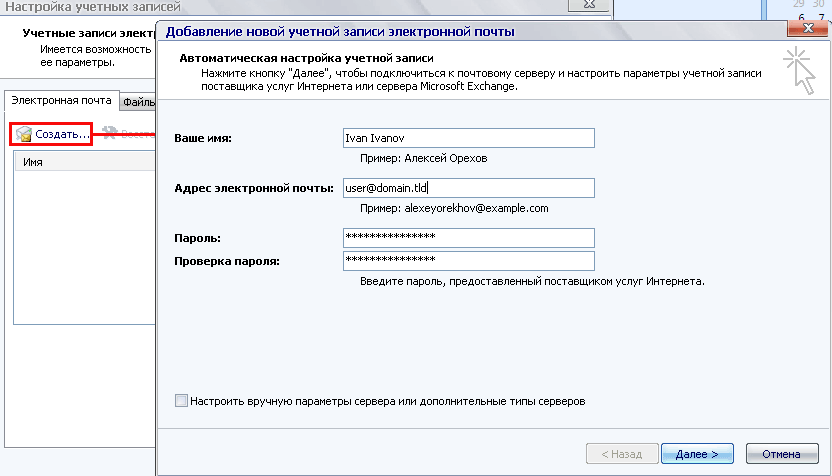The image size is (832, 476).
Task: Open the partially hidden Файлы tab
Action: [x=138, y=102]
